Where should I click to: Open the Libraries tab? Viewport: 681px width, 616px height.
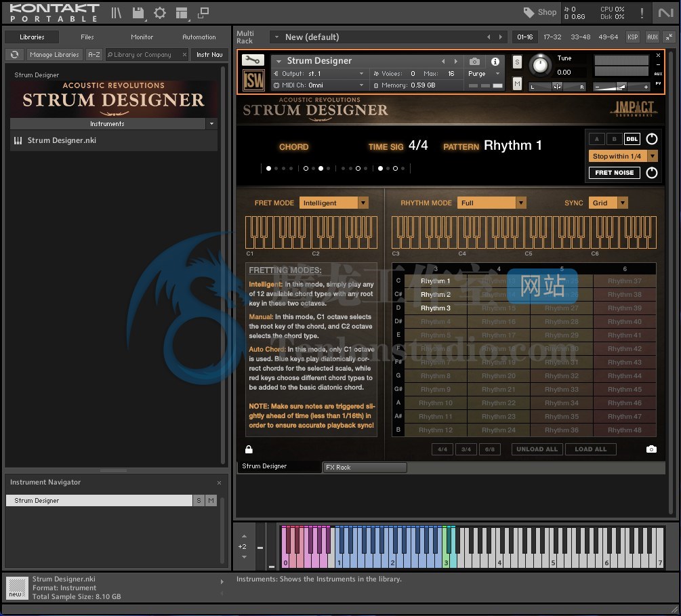(x=32, y=37)
